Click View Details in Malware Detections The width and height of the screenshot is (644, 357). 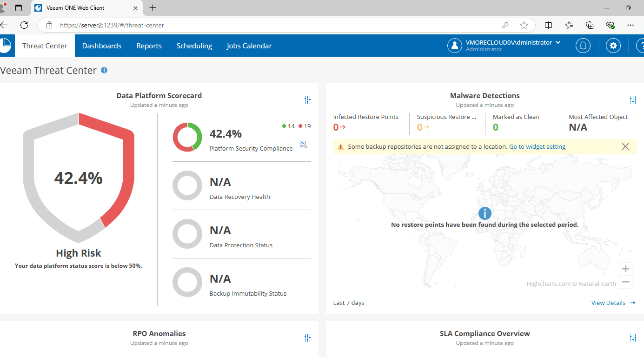(608, 303)
